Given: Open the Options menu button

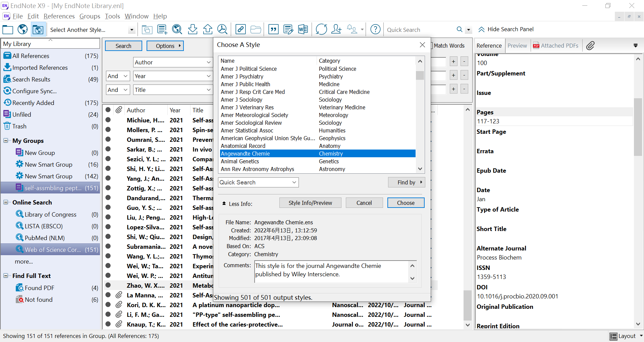Looking at the screenshot, I should 165,46.
